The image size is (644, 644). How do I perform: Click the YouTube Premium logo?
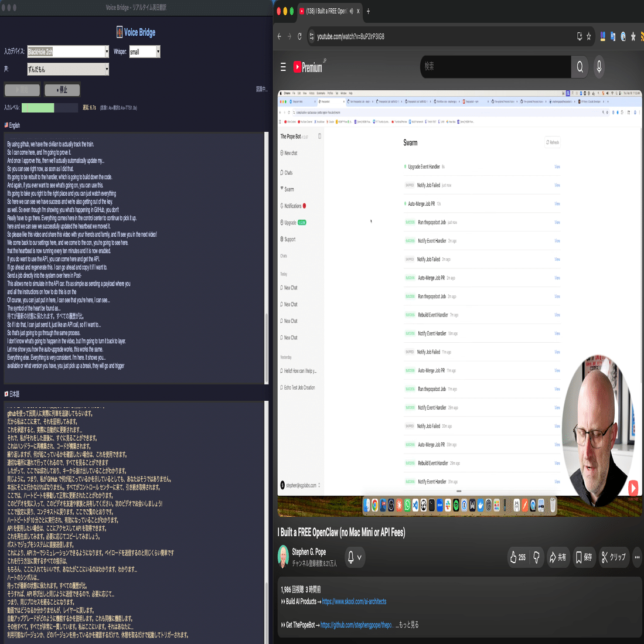pos(308,67)
